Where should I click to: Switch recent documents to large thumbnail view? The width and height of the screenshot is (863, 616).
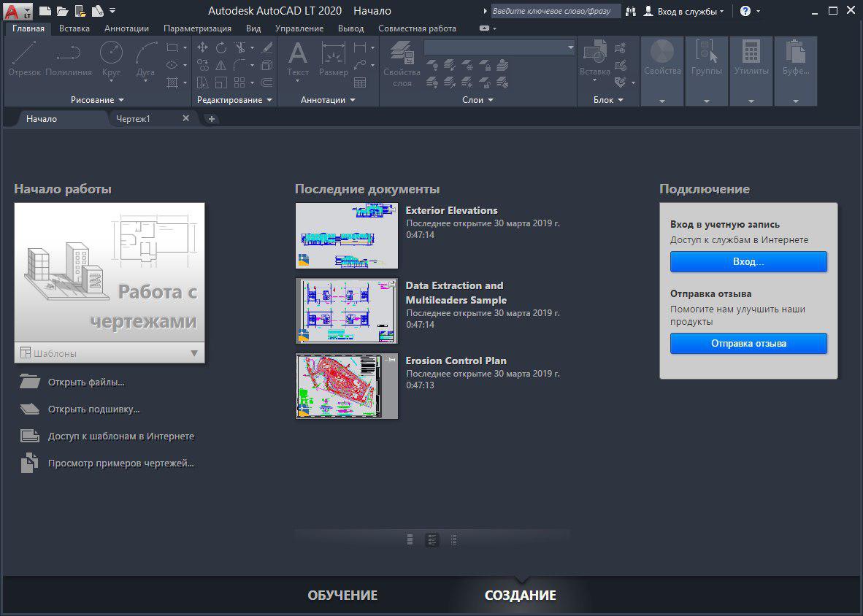tap(410, 539)
